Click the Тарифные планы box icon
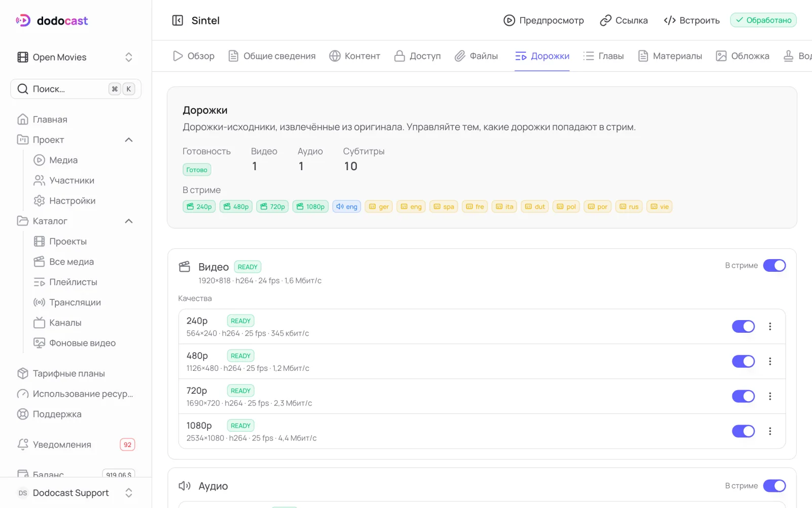 (23, 373)
